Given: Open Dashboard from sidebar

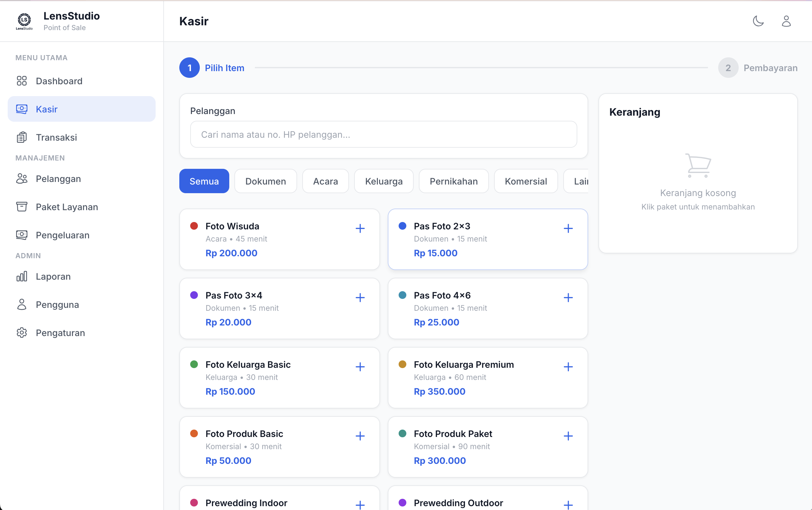Looking at the screenshot, I should [x=59, y=81].
